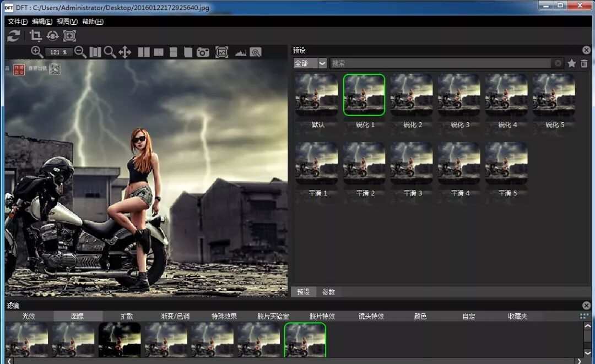595x364 pixels.
Task: Select the dark third filter thumbnail
Action: 120,339
